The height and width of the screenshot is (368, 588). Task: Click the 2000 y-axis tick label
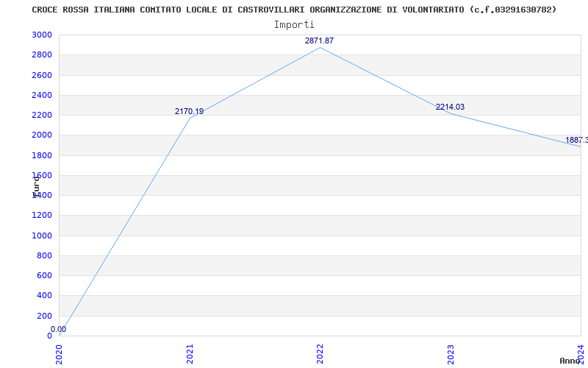click(43, 135)
